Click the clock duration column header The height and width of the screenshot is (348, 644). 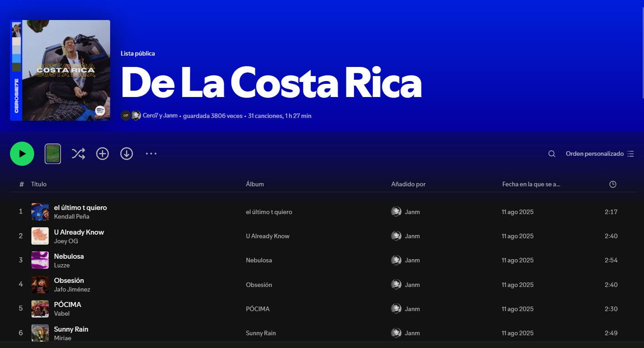(613, 184)
